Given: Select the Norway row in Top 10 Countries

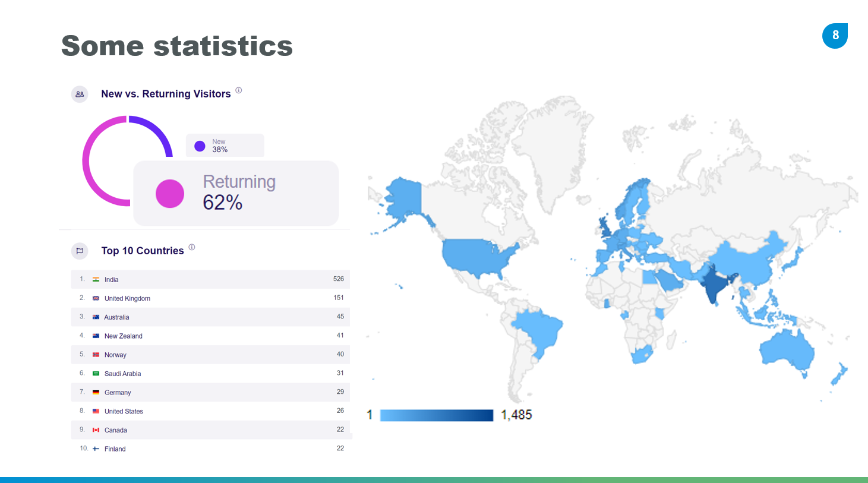Looking at the screenshot, I should [210, 355].
